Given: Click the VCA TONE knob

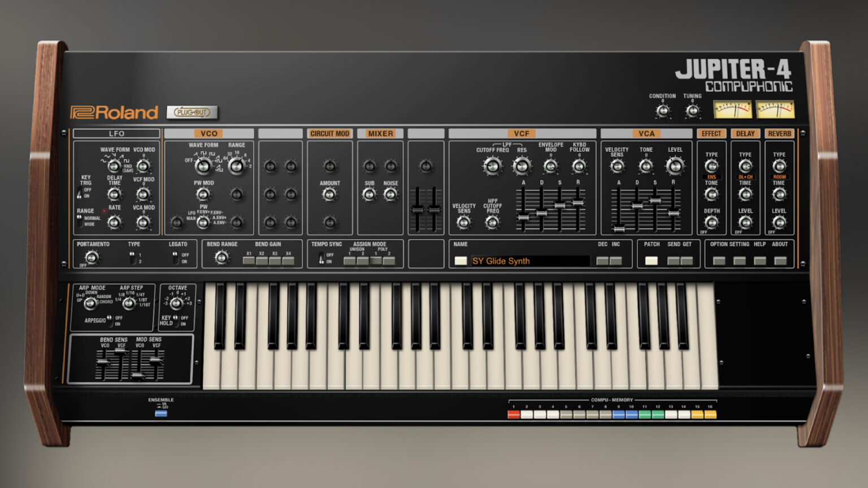Looking at the screenshot, I should pos(646,166).
